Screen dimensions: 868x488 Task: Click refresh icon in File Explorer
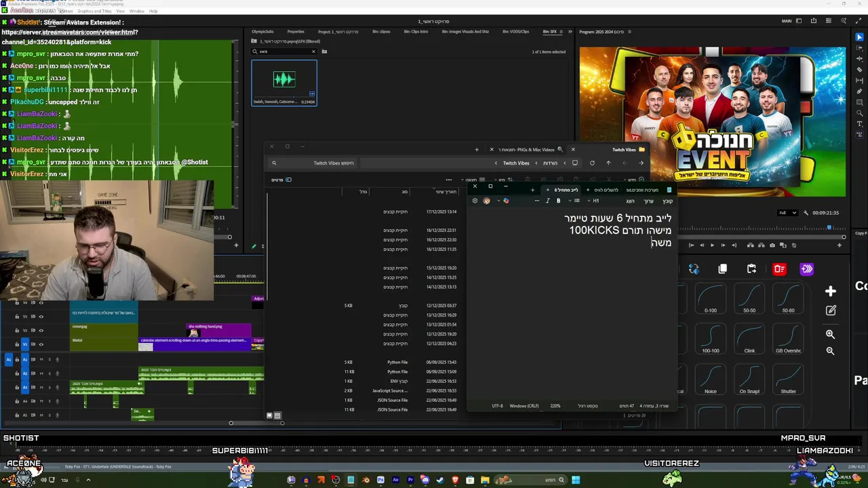pyautogui.click(x=592, y=163)
